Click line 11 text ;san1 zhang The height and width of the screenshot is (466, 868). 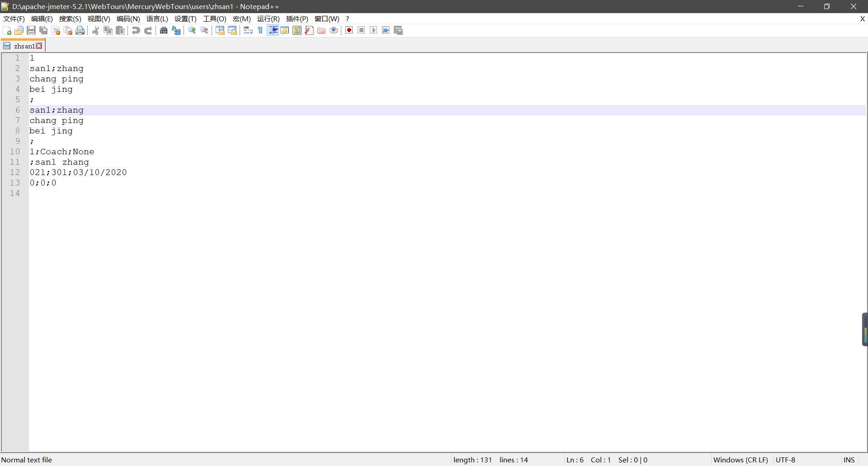tap(59, 162)
